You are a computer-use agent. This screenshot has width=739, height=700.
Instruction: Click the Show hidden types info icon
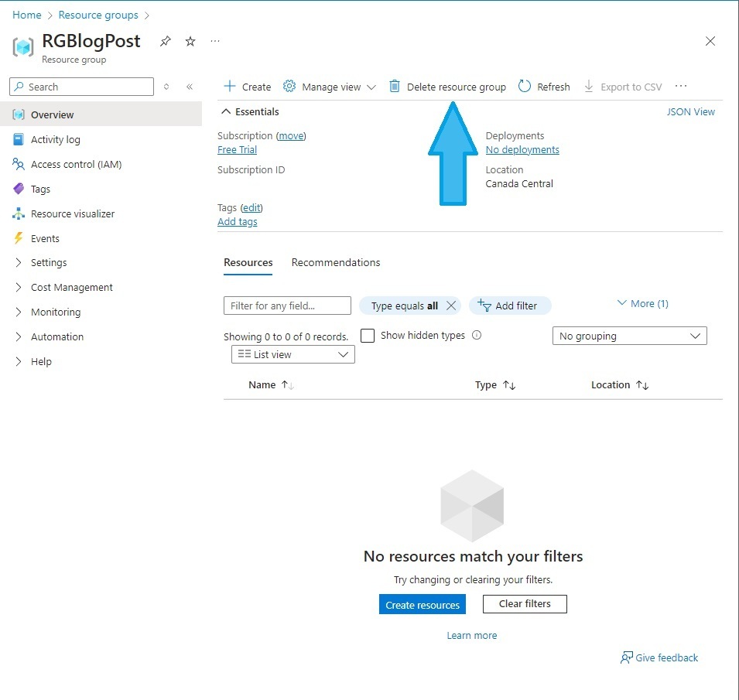(477, 335)
